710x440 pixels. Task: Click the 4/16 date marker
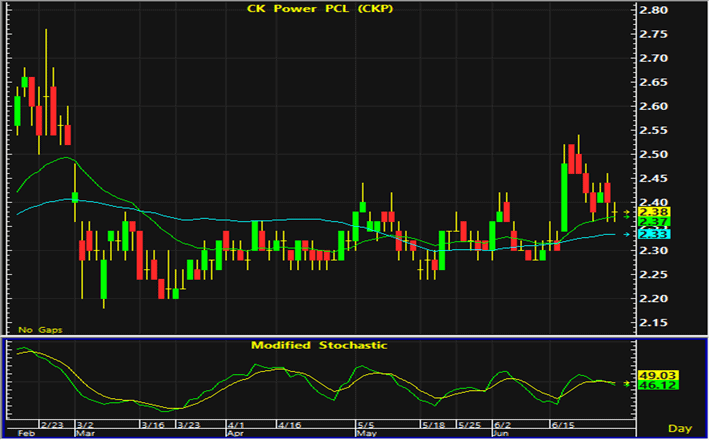pyautogui.click(x=289, y=425)
